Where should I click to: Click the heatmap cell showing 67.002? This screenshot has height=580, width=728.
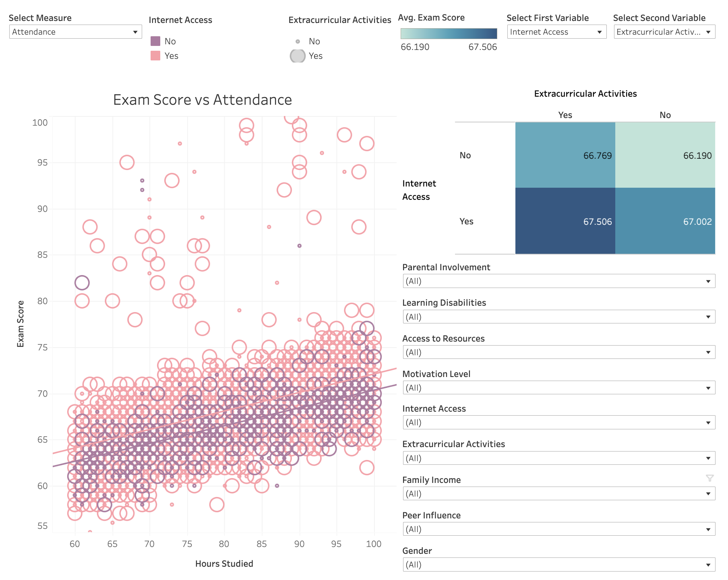665,221
